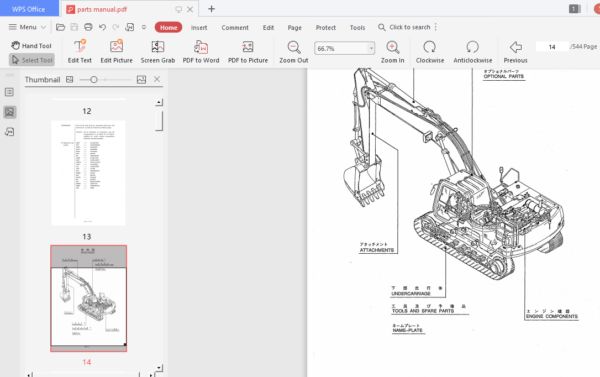
Task: Adjust the thumbnail size slider handle
Action: (x=93, y=80)
